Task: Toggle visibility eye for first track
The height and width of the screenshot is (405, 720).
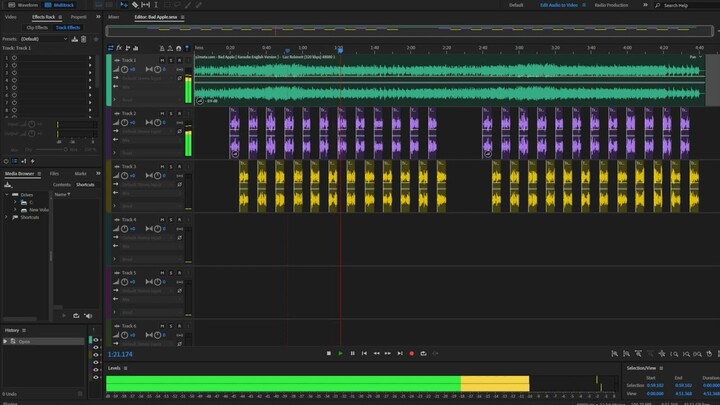Action: 96,340
